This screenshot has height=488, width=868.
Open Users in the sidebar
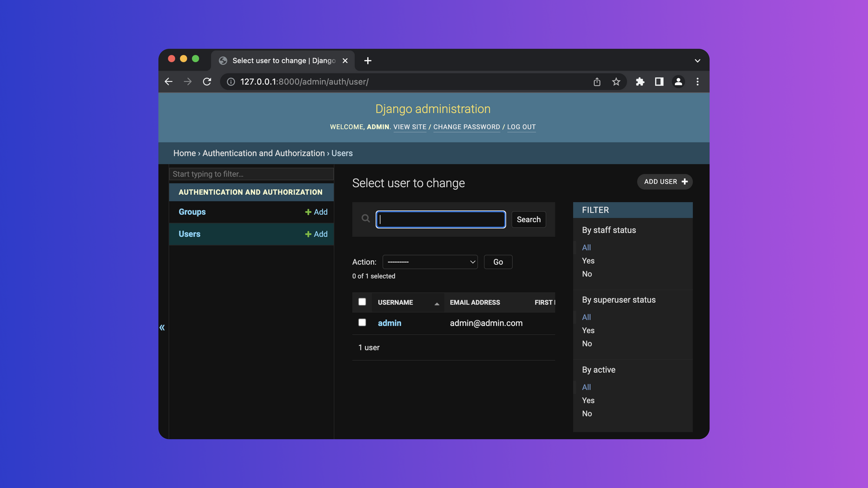pos(190,234)
